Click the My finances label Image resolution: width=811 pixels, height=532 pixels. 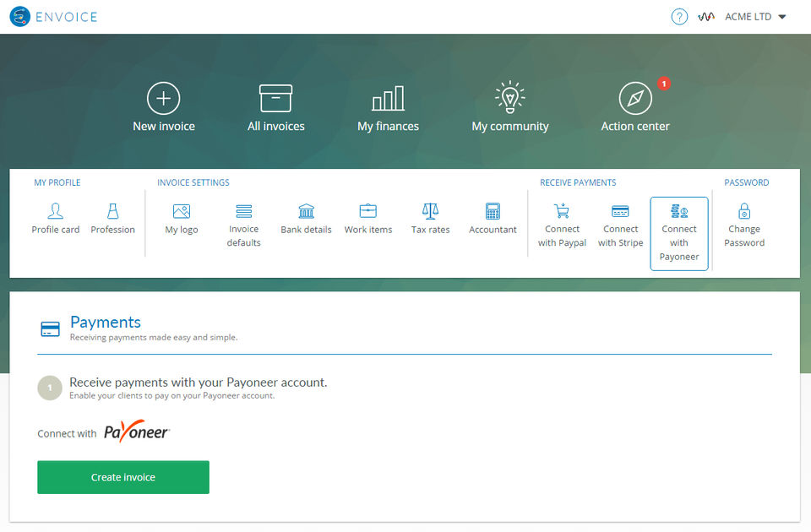point(388,126)
